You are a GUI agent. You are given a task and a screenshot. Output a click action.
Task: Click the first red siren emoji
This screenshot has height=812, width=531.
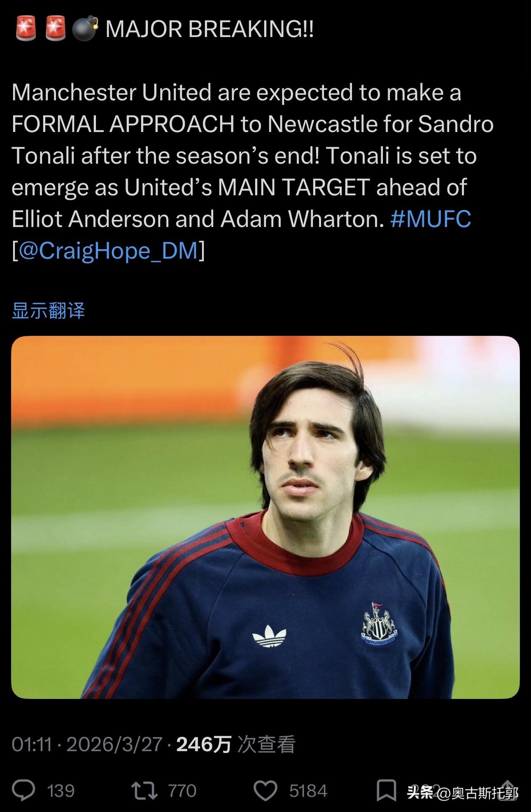(x=26, y=29)
